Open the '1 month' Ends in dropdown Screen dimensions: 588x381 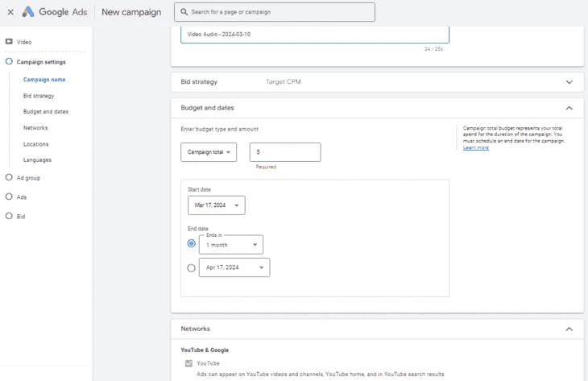click(231, 245)
